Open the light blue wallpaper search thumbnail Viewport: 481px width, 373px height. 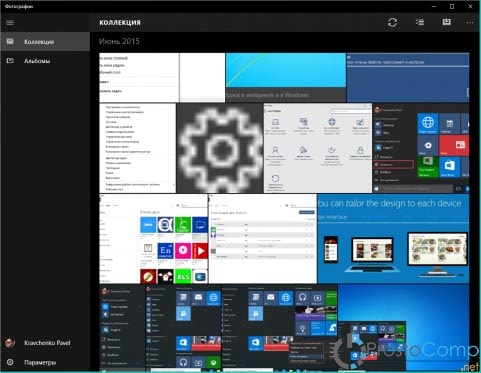[x=286, y=77]
